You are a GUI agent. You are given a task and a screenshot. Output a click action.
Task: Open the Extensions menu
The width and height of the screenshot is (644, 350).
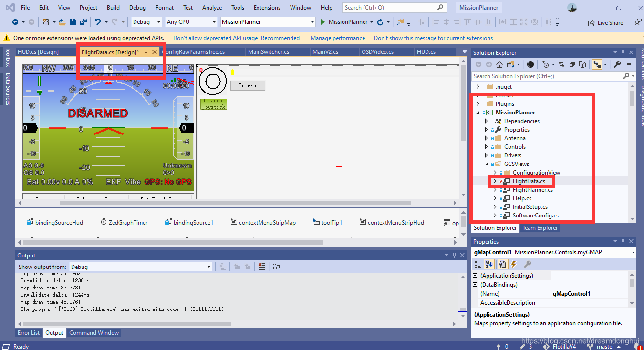(x=267, y=8)
